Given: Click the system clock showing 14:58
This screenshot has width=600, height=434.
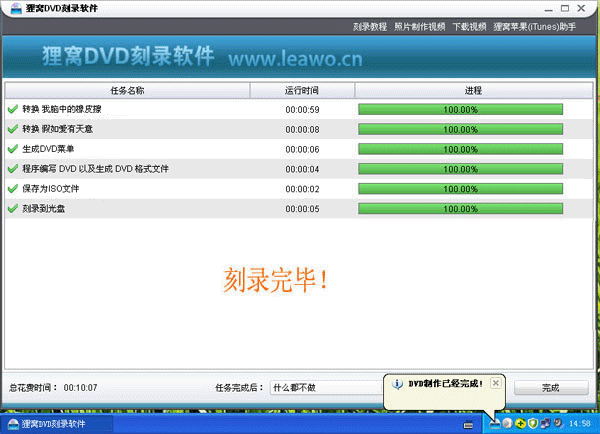Looking at the screenshot, I should pos(580,424).
